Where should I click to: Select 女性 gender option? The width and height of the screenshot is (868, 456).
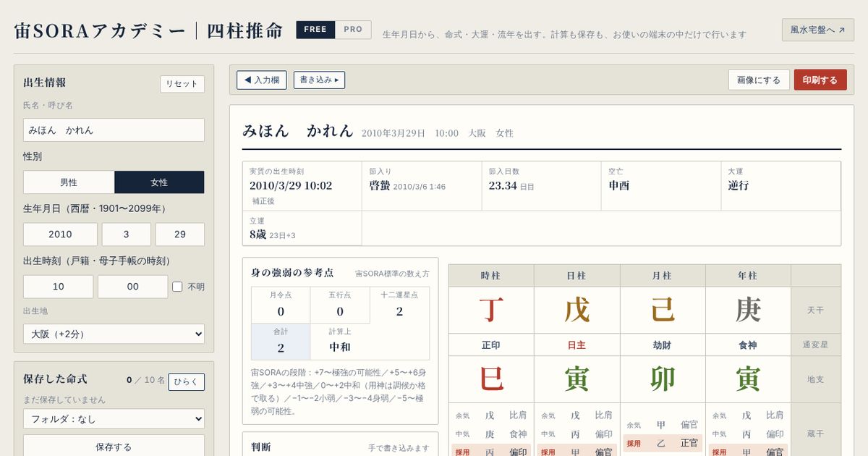(x=159, y=182)
